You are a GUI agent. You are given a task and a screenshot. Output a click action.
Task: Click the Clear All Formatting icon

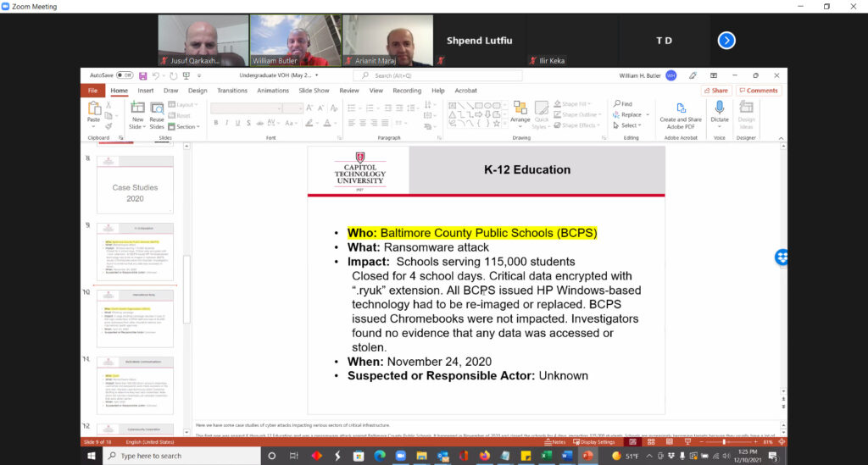tap(334, 108)
